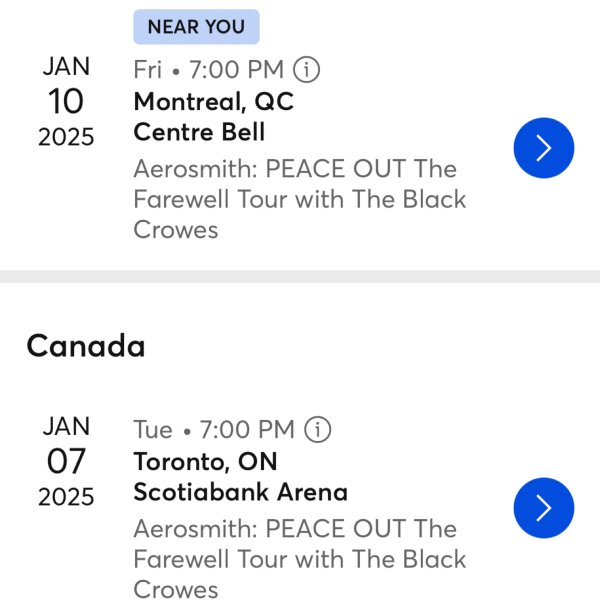Select the Scotiabank Arena venue name
The height and width of the screenshot is (600, 600).
click(240, 492)
